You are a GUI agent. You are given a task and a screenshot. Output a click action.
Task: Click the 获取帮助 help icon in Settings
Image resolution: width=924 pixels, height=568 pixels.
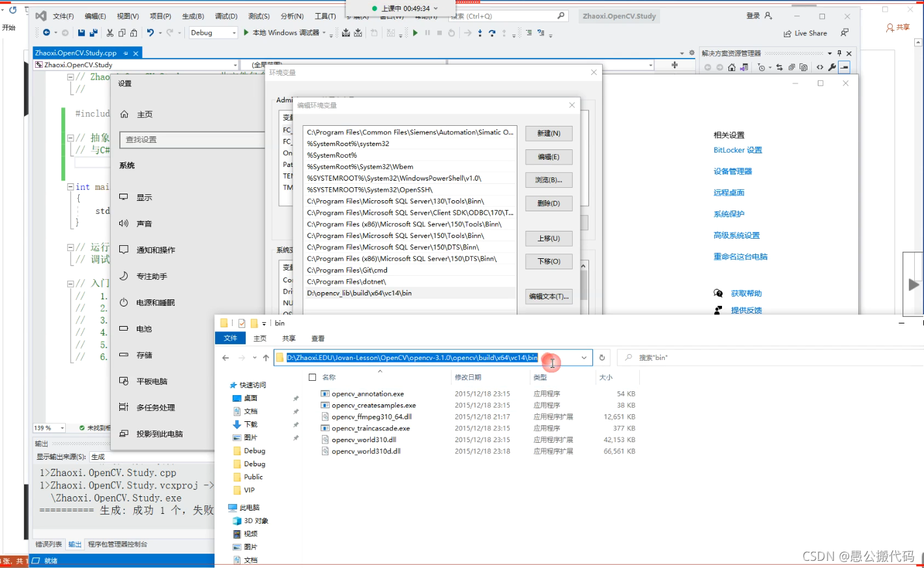[718, 293]
